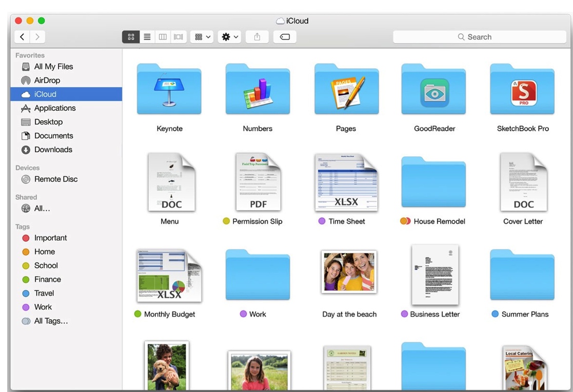Click the Share toolbar button

point(258,37)
